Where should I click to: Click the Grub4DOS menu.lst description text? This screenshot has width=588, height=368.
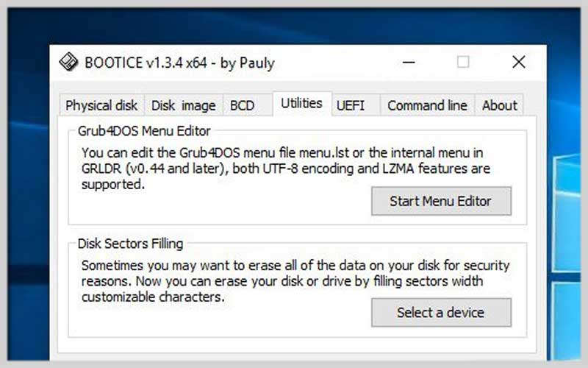(286, 169)
